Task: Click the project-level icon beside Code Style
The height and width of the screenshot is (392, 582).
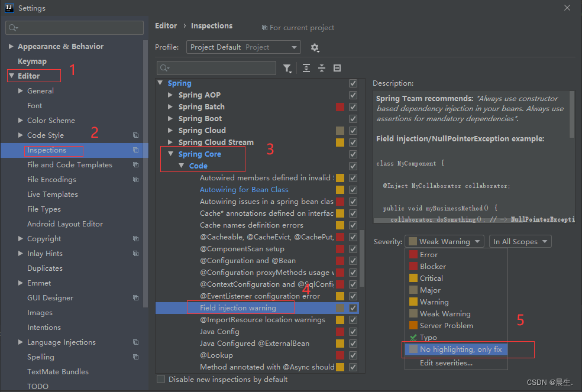Action: [136, 135]
